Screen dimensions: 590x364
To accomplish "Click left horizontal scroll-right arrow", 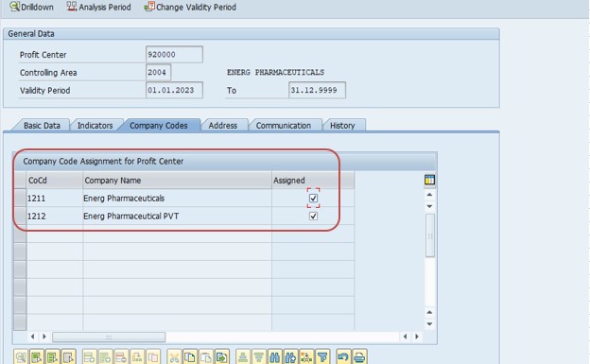I will pos(44,337).
